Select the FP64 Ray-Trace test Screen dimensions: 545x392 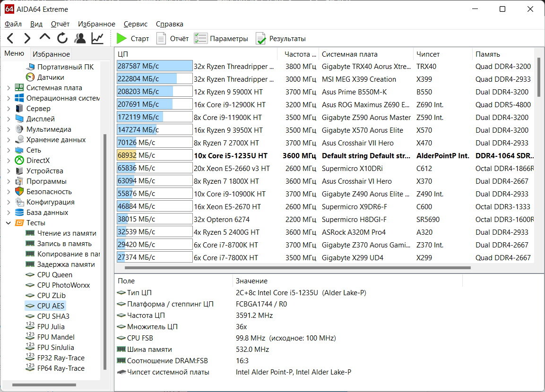61,368
